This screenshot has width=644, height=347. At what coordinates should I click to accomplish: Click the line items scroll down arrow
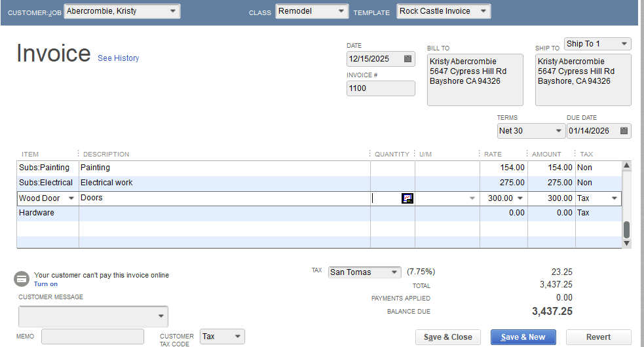pos(626,243)
